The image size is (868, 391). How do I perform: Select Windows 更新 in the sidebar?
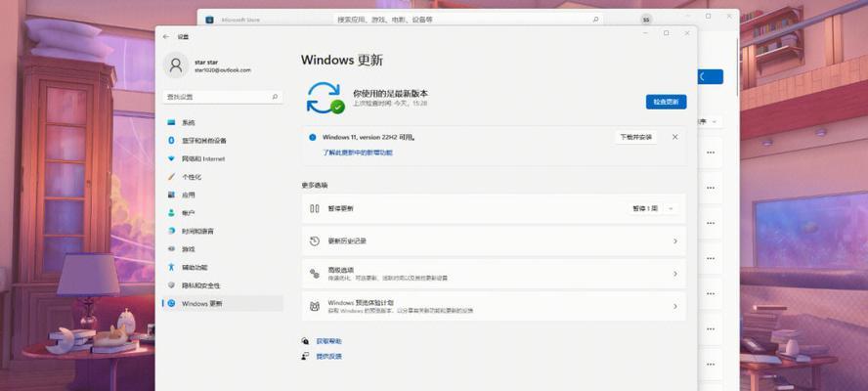pyautogui.click(x=223, y=303)
